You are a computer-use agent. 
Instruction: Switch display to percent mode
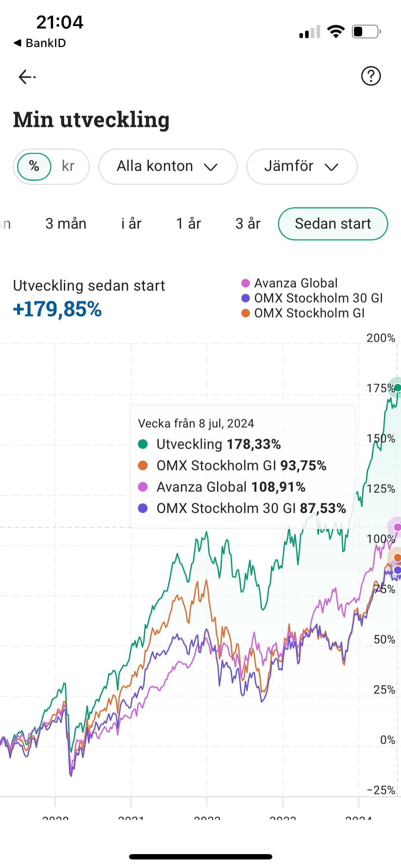[x=34, y=166]
